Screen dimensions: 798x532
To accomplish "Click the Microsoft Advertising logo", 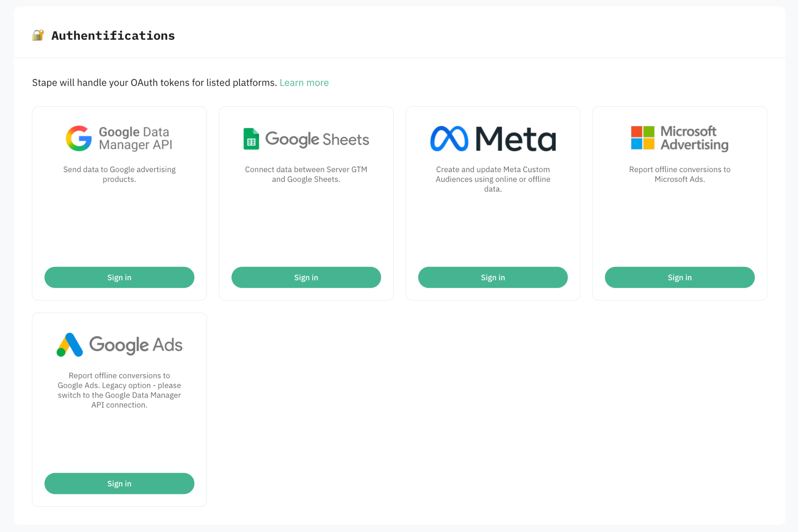I will [x=680, y=138].
